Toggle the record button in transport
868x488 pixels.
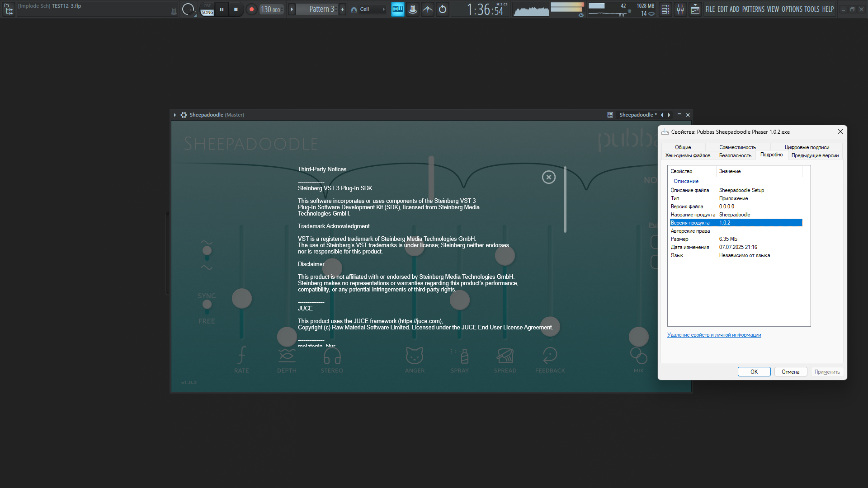(251, 9)
